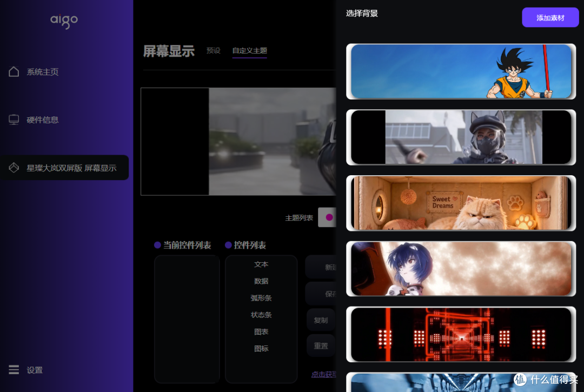Viewport: 584px width, 392px height.
Task: Add the 数据 widget
Action: pos(261,281)
